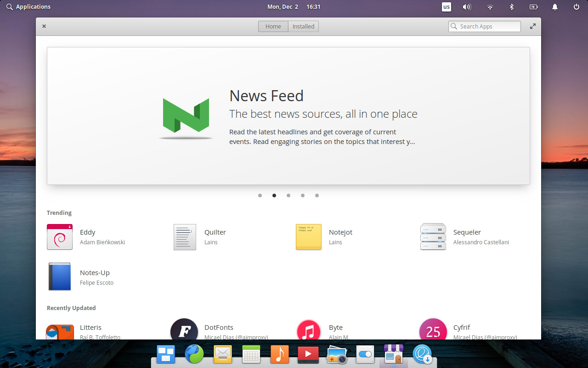Select the fourth carousel dot
588x368 pixels.
click(303, 195)
